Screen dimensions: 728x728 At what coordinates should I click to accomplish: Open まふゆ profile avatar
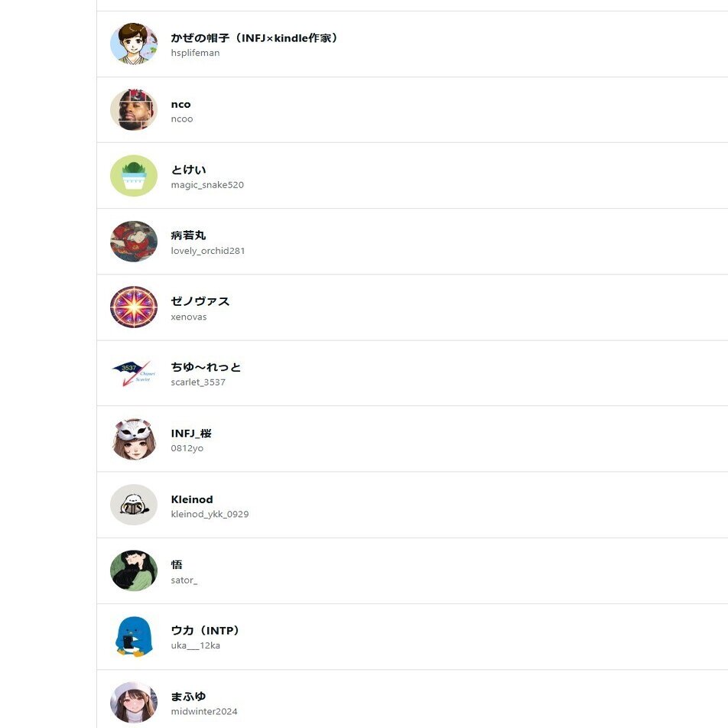coord(134,703)
